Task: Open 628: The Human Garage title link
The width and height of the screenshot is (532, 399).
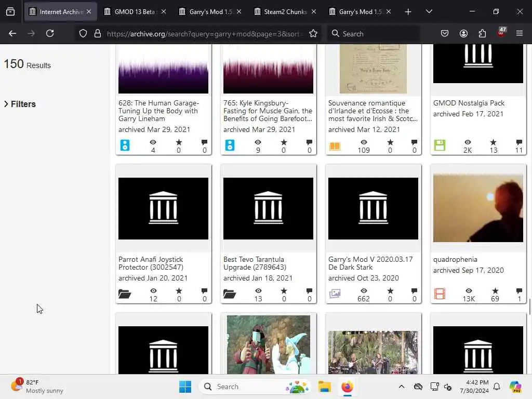Action: 159,111
